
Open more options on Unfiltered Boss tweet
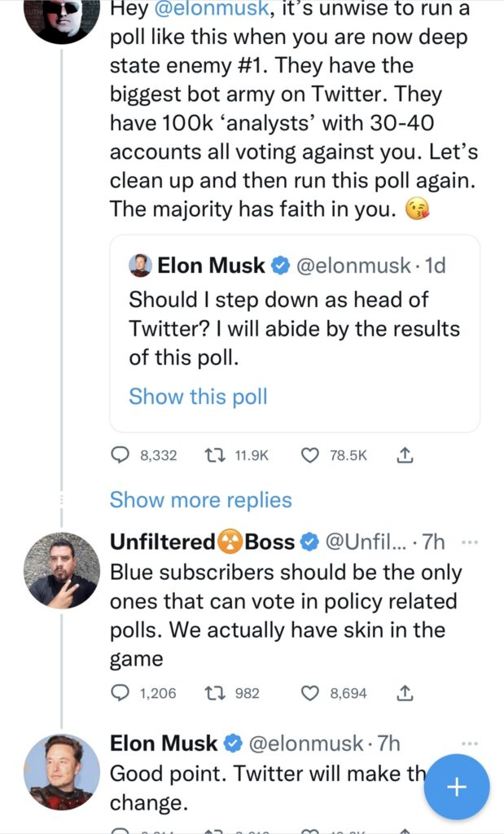click(470, 542)
